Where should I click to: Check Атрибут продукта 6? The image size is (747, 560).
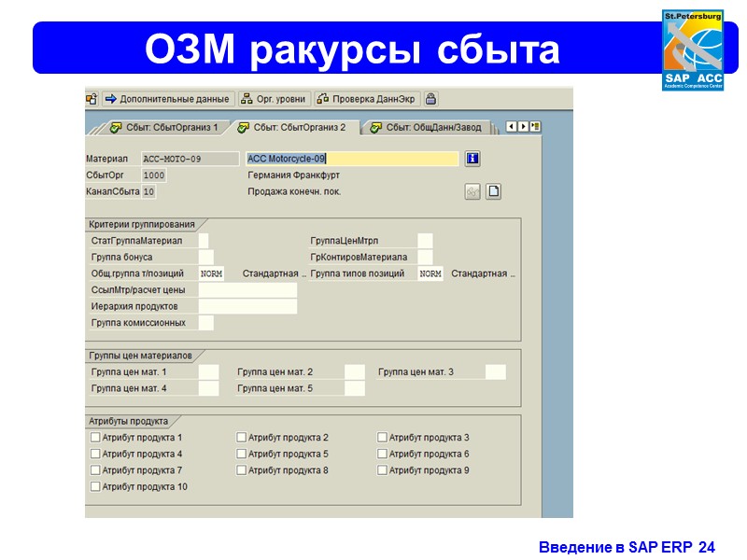[x=382, y=454]
